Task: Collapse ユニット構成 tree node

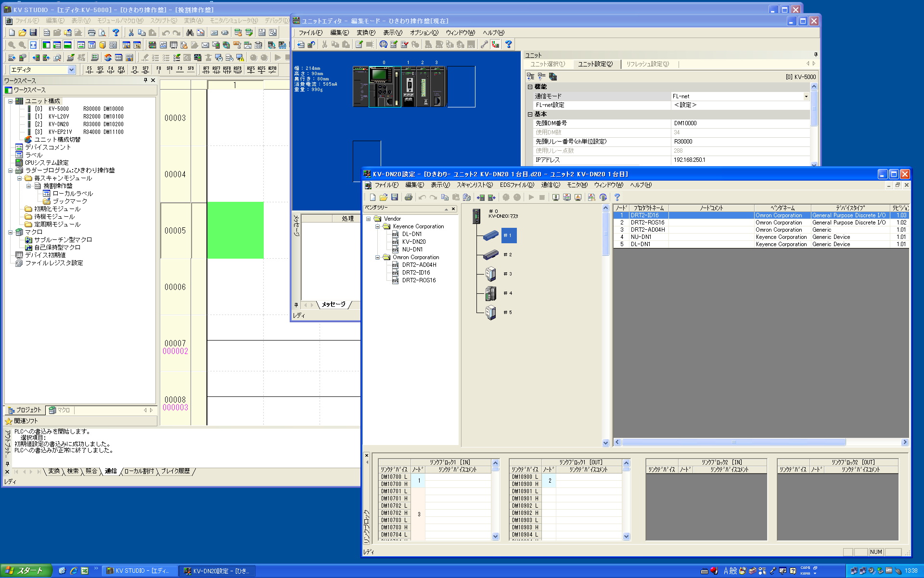Action: (x=10, y=101)
